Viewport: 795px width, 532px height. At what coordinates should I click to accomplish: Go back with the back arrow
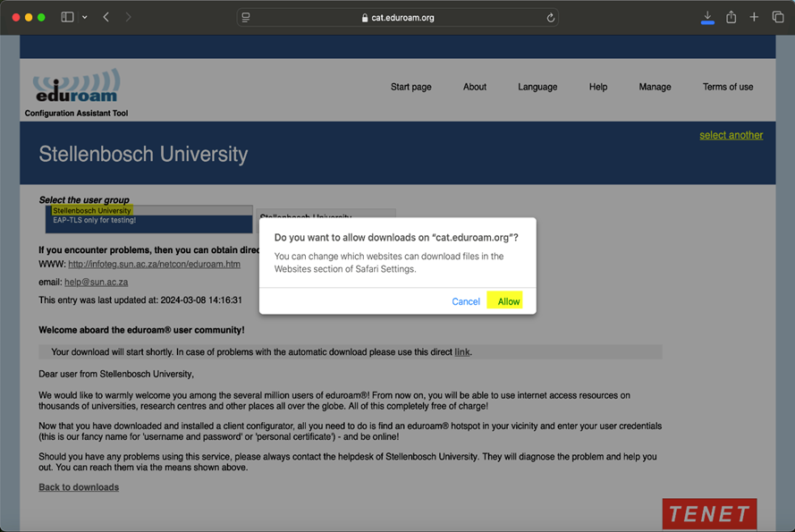pos(106,17)
